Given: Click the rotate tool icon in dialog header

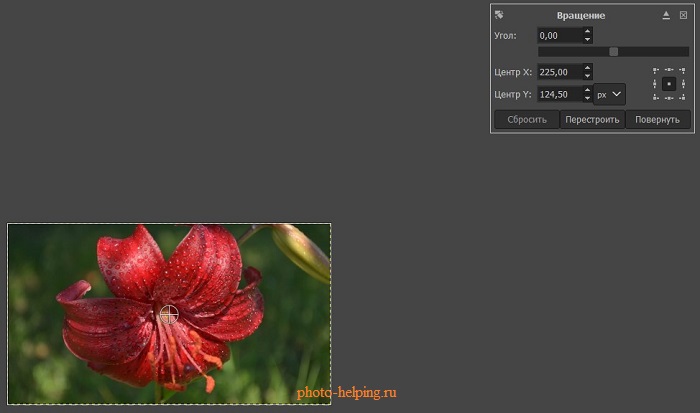Looking at the screenshot, I should pyautogui.click(x=499, y=15).
